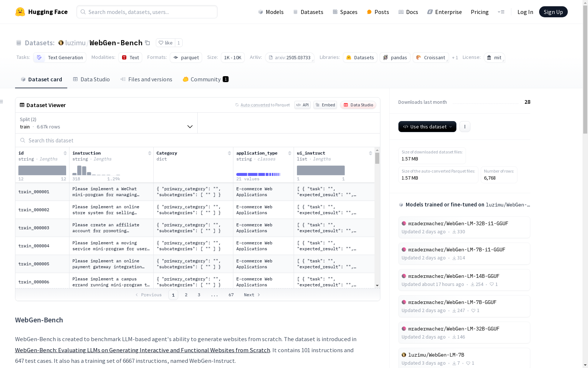Click the instruction cell "Please create an affiliate account"
This screenshot has height=368, width=588.
pyautogui.click(x=111, y=228)
